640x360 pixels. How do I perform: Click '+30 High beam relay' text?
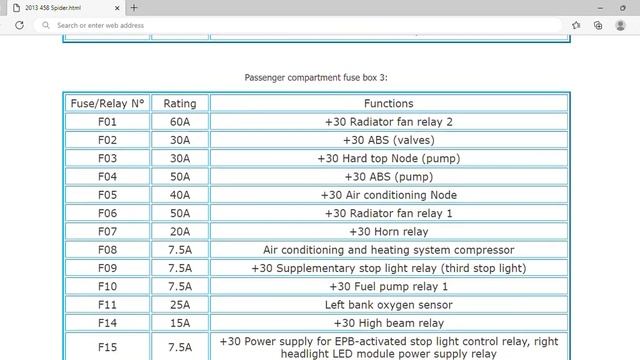tap(389, 323)
